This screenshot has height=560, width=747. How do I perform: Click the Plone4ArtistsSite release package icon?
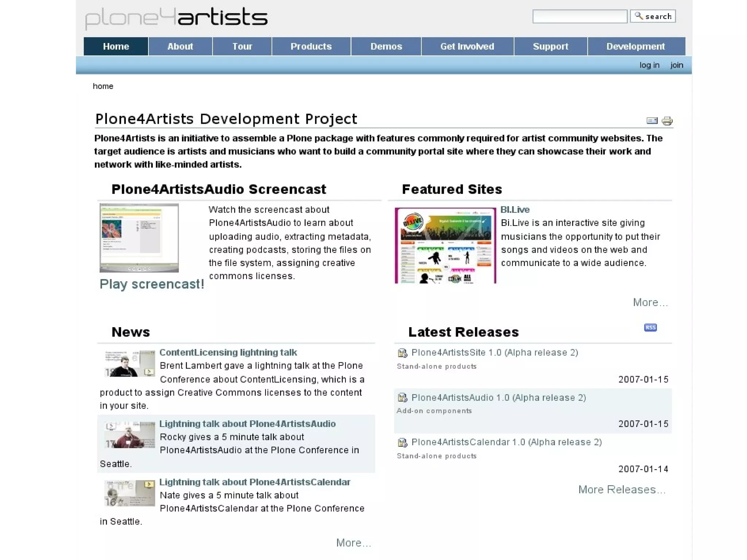[402, 353]
